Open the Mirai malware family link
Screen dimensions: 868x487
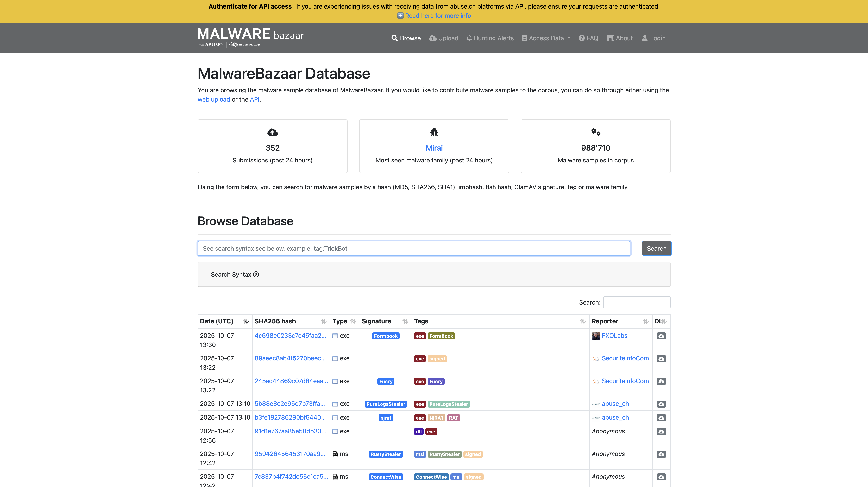pyautogui.click(x=434, y=148)
